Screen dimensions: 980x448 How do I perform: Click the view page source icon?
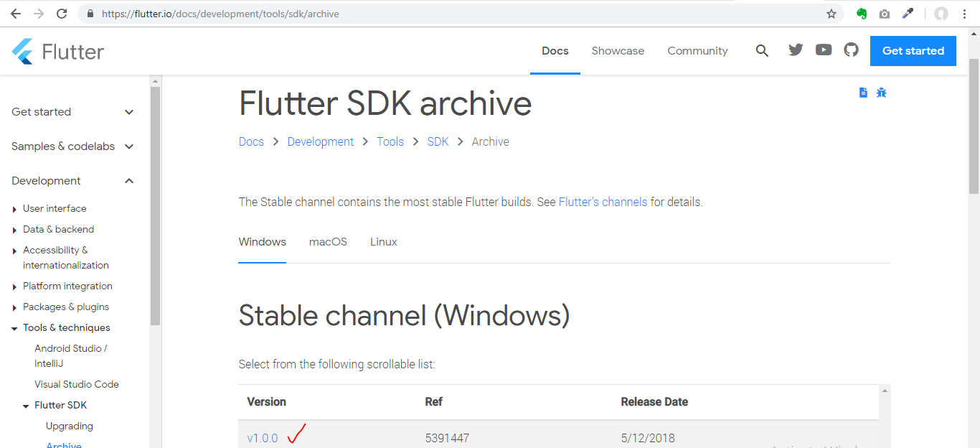863,93
